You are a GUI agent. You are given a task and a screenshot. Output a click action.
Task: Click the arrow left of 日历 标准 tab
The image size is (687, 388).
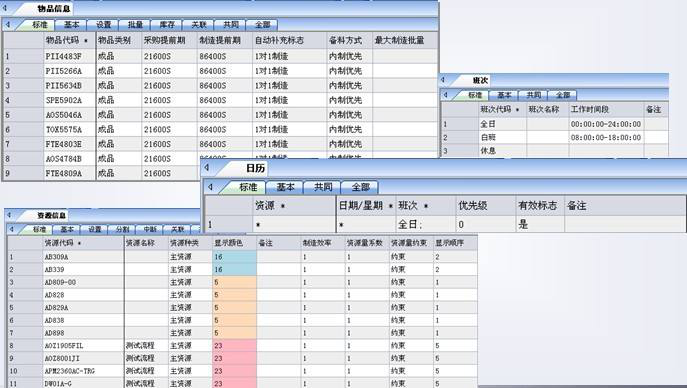(210, 187)
